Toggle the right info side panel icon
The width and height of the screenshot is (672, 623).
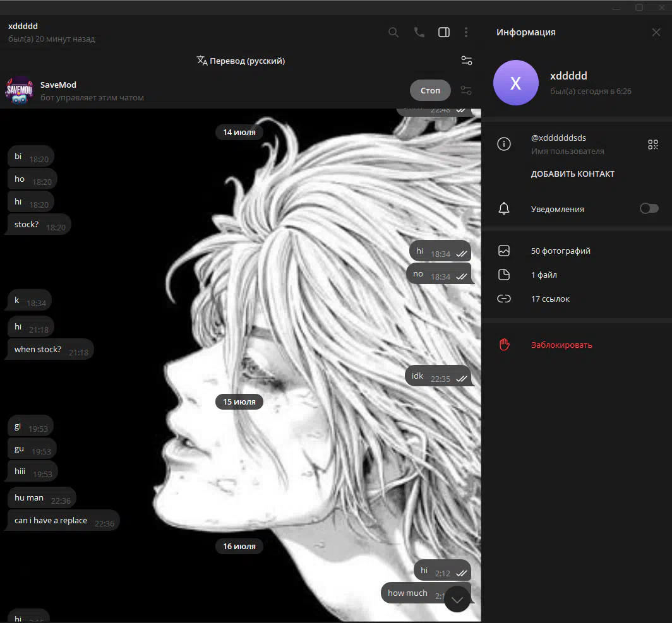pos(444,32)
